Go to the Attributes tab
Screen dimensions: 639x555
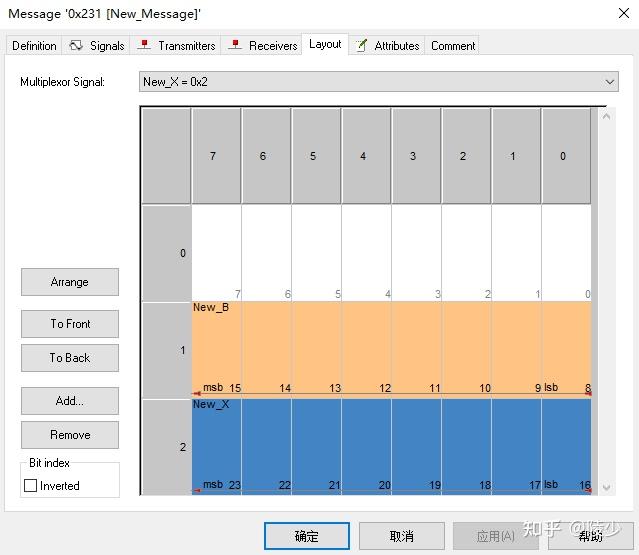pyautogui.click(x=387, y=46)
